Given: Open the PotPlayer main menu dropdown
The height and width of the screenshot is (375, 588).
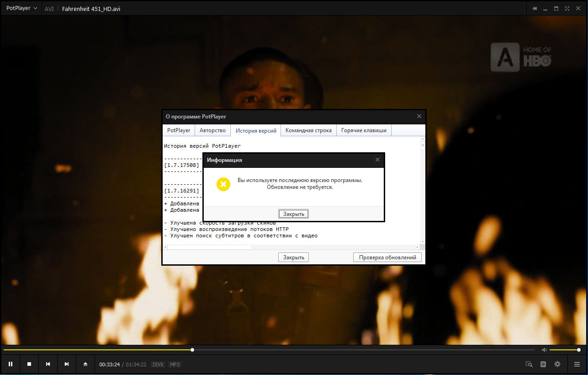Looking at the screenshot, I should click(21, 8).
